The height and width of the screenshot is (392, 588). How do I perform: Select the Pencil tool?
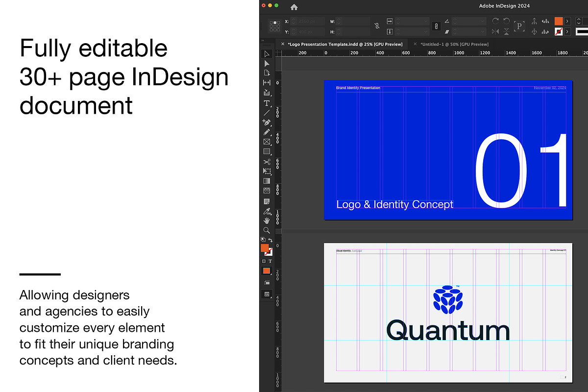(267, 132)
